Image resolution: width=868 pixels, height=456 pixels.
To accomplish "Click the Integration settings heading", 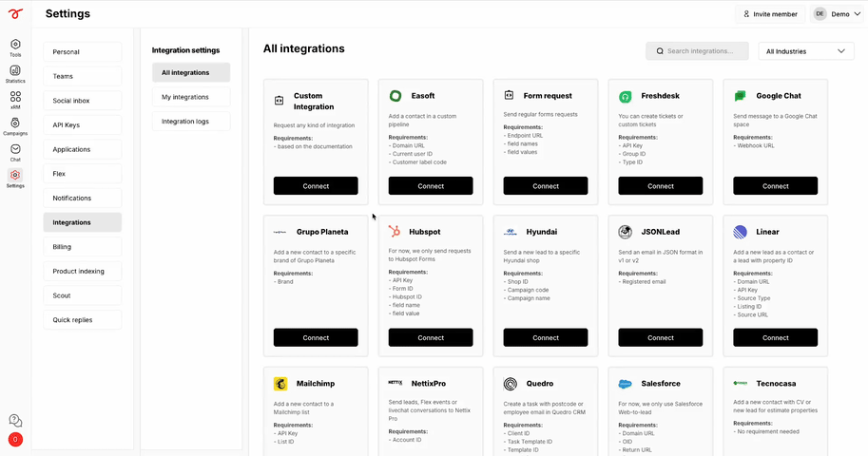I will 185,50.
